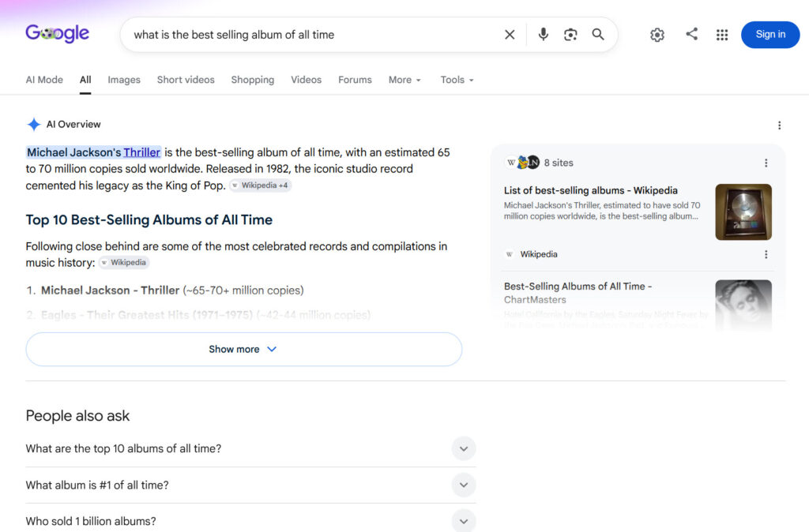
Task: Open Google Lens image search icon
Action: point(570,35)
